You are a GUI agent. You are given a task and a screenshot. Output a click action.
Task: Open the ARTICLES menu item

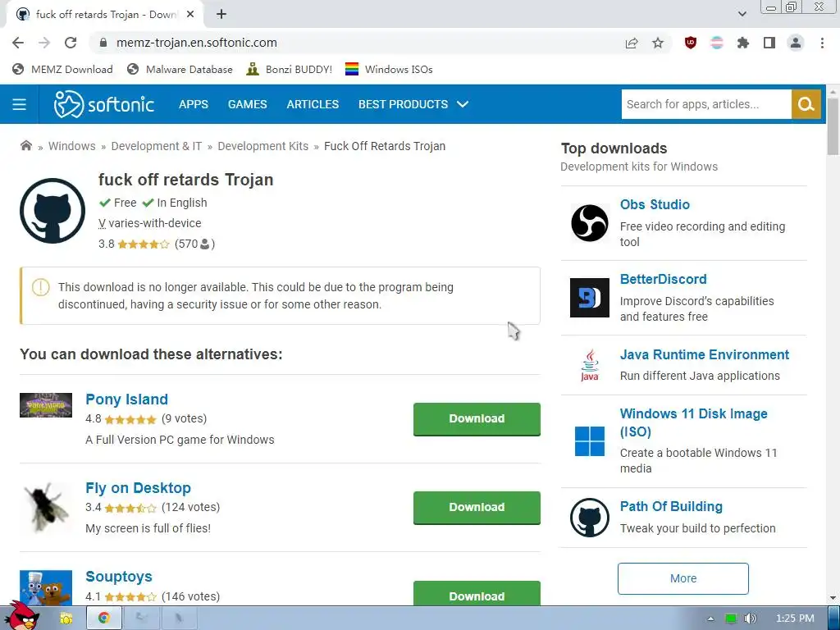click(313, 104)
